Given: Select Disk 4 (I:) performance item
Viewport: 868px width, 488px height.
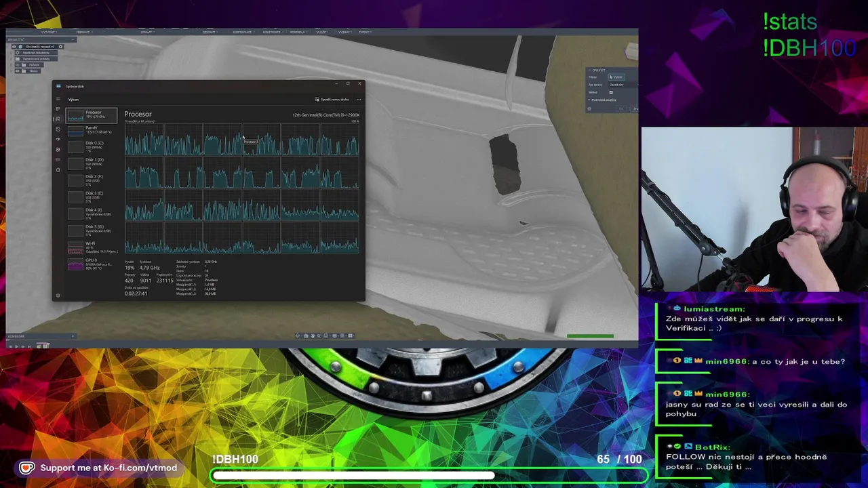Looking at the screenshot, I should [x=92, y=213].
